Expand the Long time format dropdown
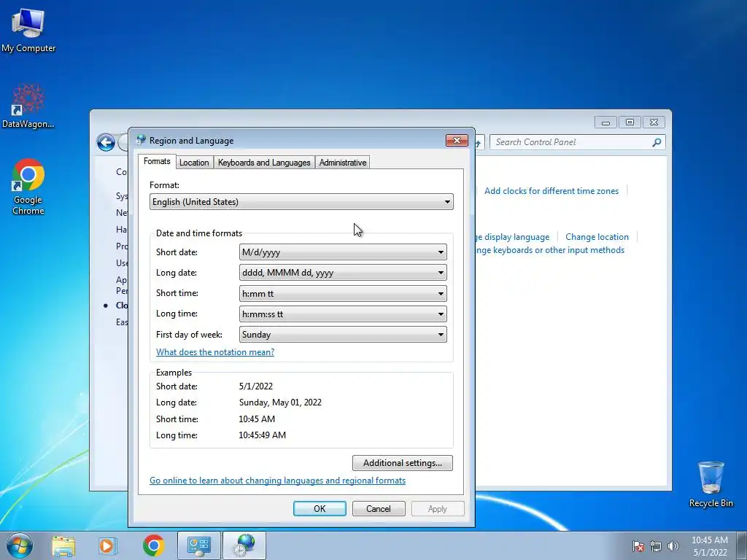747x560 pixels. (343, 314)
